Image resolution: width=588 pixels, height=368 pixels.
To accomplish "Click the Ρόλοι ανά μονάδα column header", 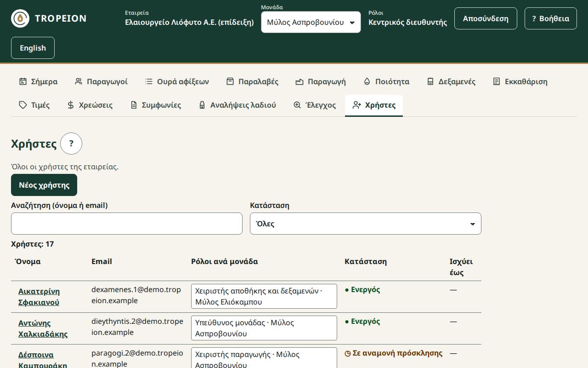I will click(x=225, y=261).
